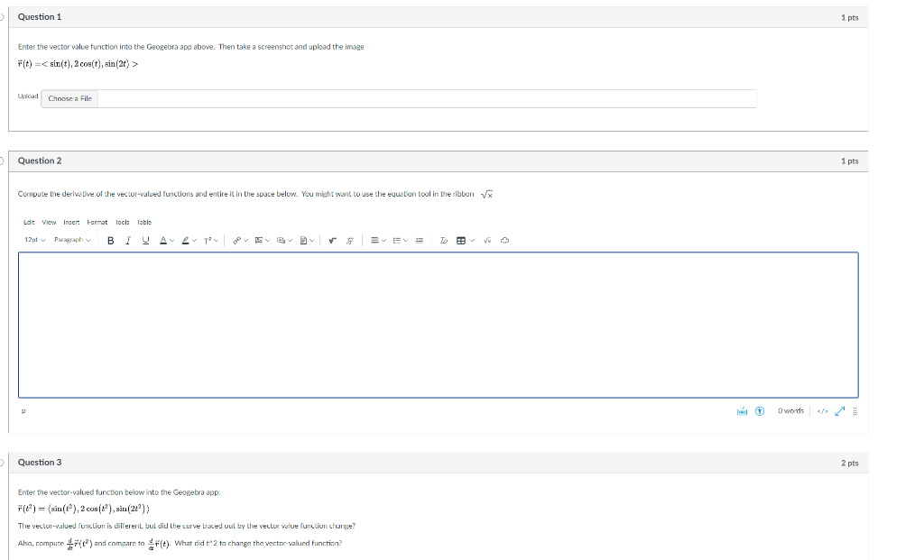Open the Insert menu in editor

(x=71, y=222)
